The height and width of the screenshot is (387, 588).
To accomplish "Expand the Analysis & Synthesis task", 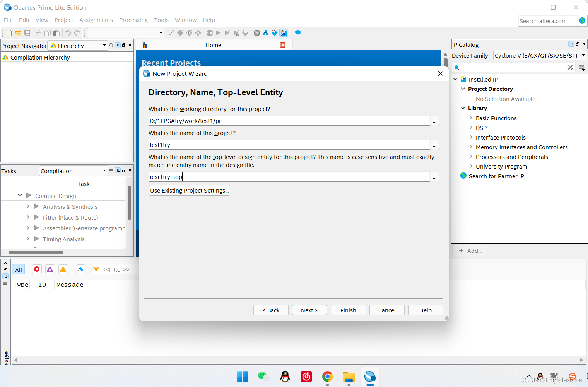I will click(x=28, y=206).
